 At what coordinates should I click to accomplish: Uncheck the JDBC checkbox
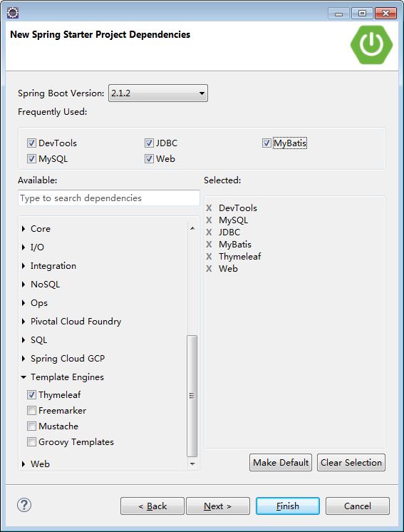(149, 143)
